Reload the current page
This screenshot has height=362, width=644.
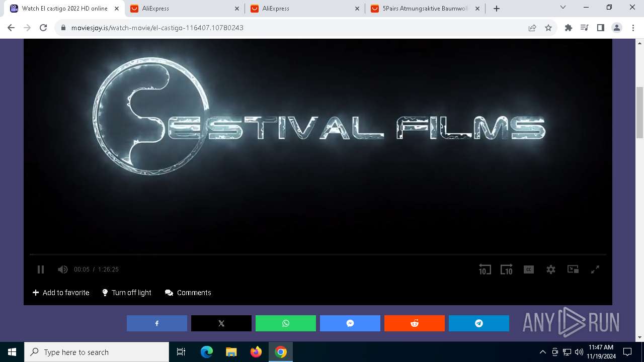pos(43,28)
